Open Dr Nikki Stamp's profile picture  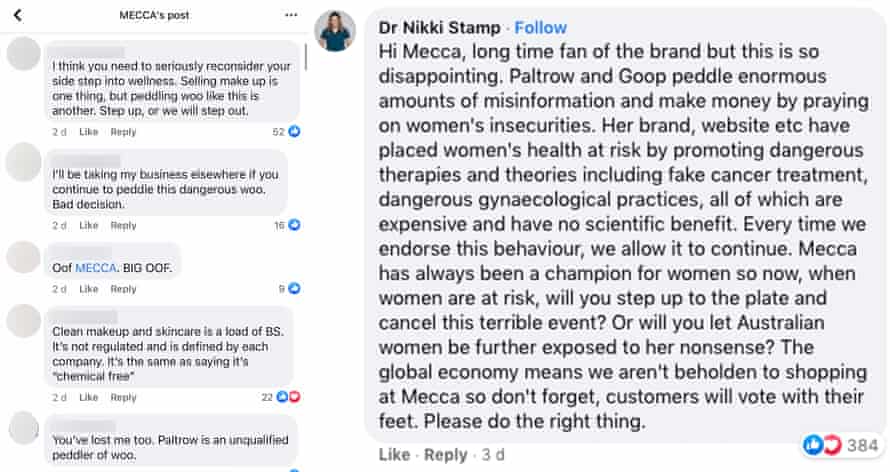click(x=335, y=34)
